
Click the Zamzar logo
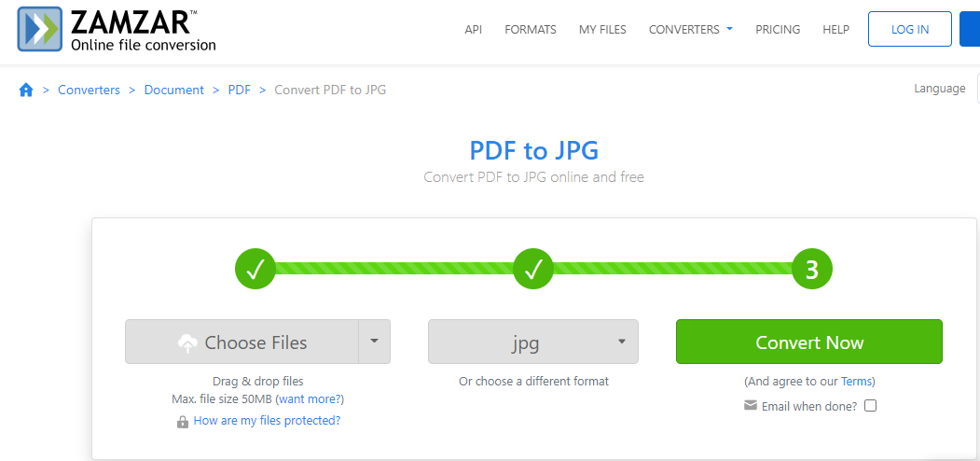117,28
